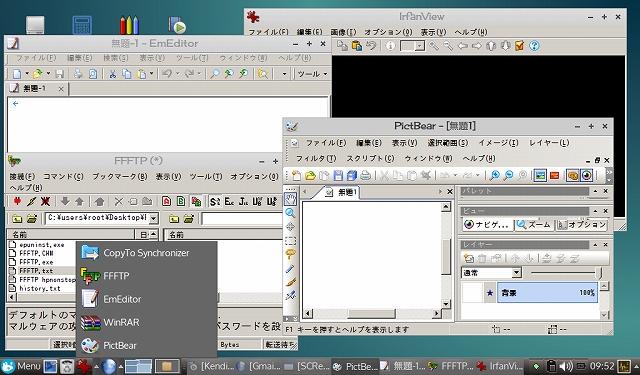Open PictBear フィルタ(T) menu
The width and height of the screenshot is (640, 375).
316,158
